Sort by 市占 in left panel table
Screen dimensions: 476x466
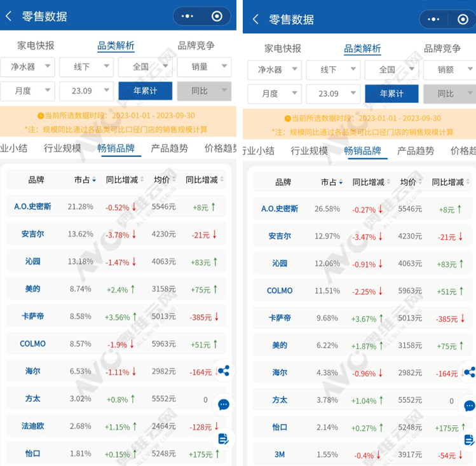pyautogui.click(x=85, y=180)
